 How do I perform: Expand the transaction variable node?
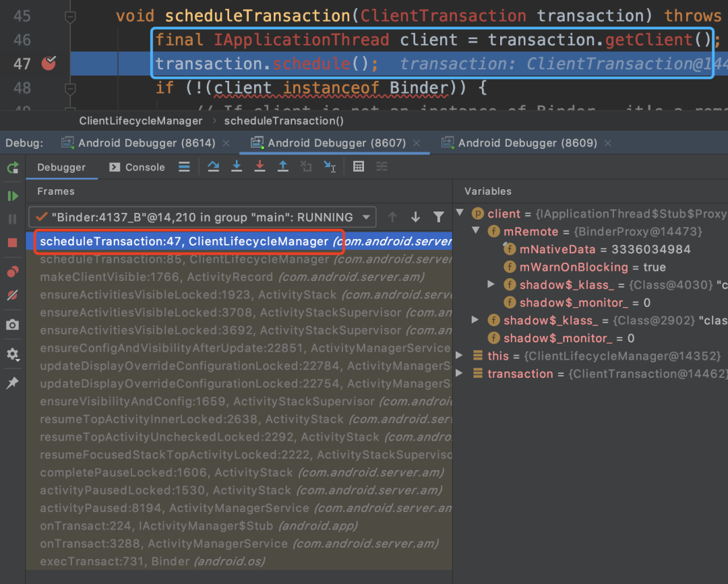(459, 373)
